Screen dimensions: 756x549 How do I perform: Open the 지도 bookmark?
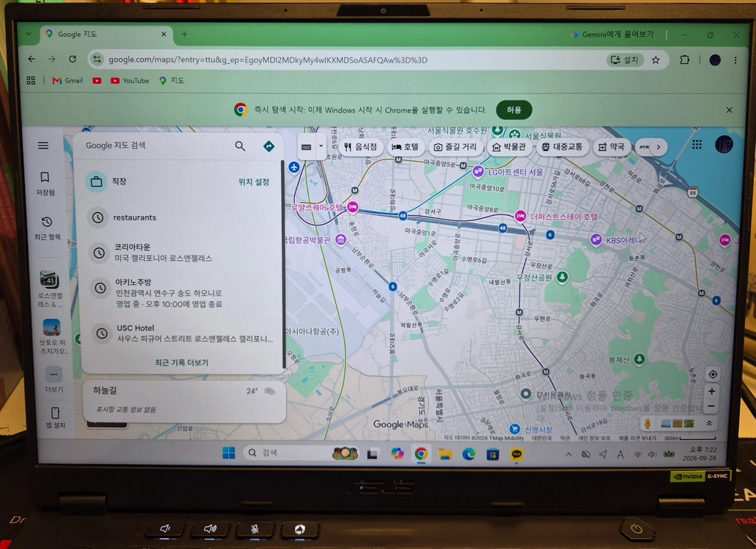point(172,81)
